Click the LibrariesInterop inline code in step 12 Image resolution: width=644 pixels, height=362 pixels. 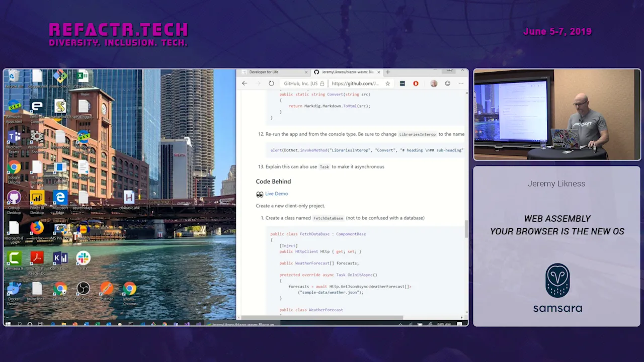(417, 134)
